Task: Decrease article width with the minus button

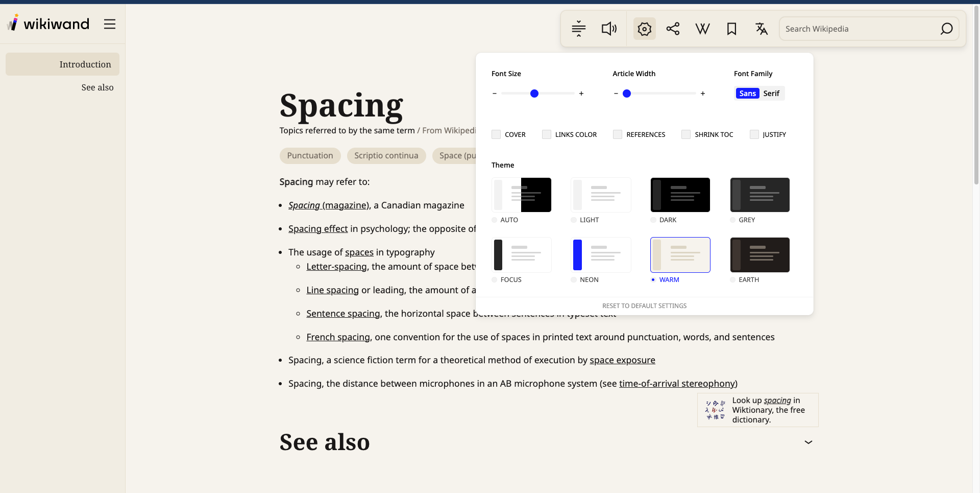Action: (616, 93)
